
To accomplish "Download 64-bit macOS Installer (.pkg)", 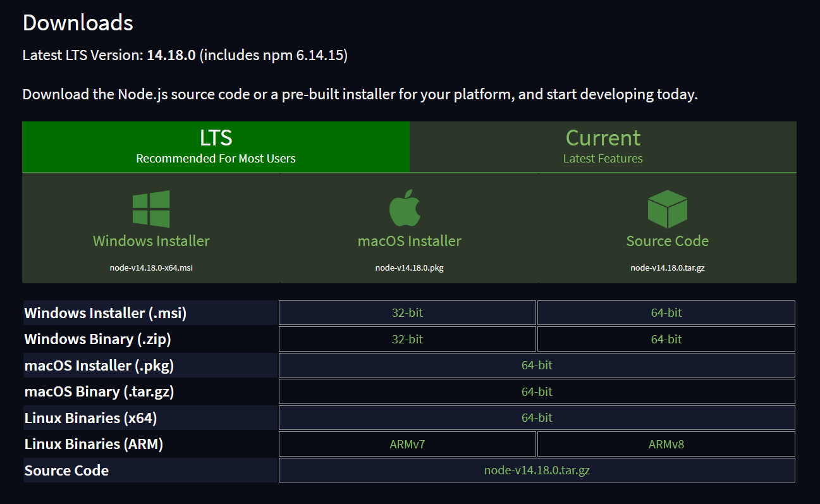I will click(537, 365).
